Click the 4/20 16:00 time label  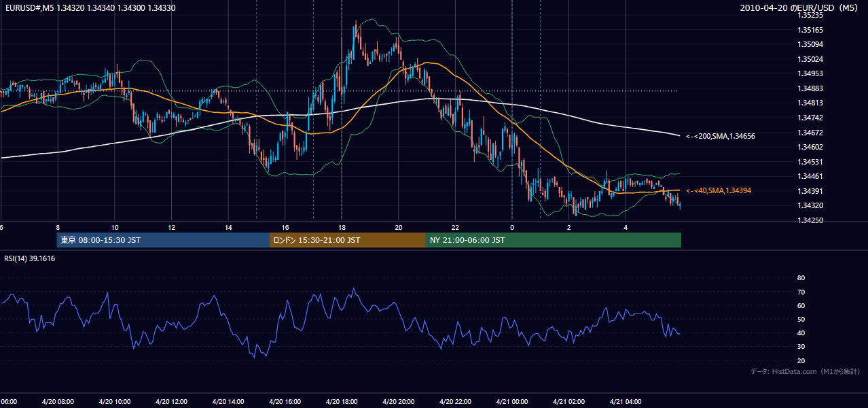285,401
